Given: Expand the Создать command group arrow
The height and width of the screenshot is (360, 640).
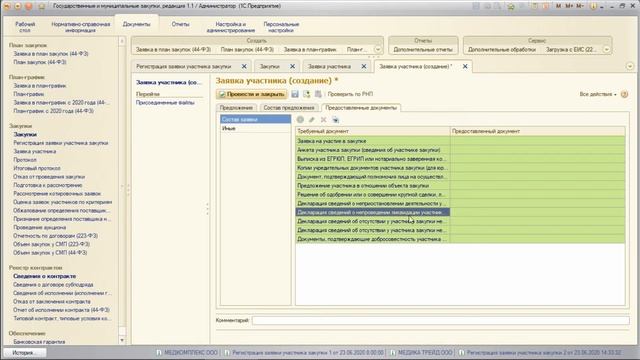Looking at the screenshot, I should coord(378,49).
